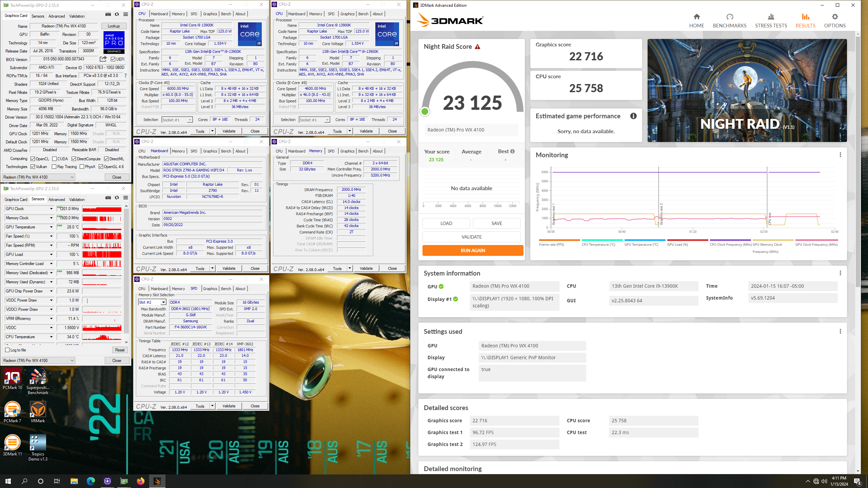
Task: Click the red GPU Load (%) legend swatch
Action: click(x=688, y=240)
